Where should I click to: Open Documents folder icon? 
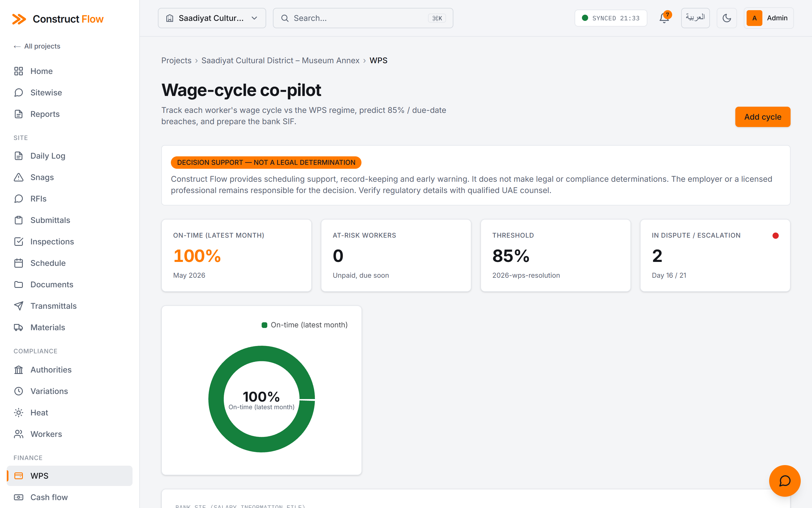tap(18, 284)
